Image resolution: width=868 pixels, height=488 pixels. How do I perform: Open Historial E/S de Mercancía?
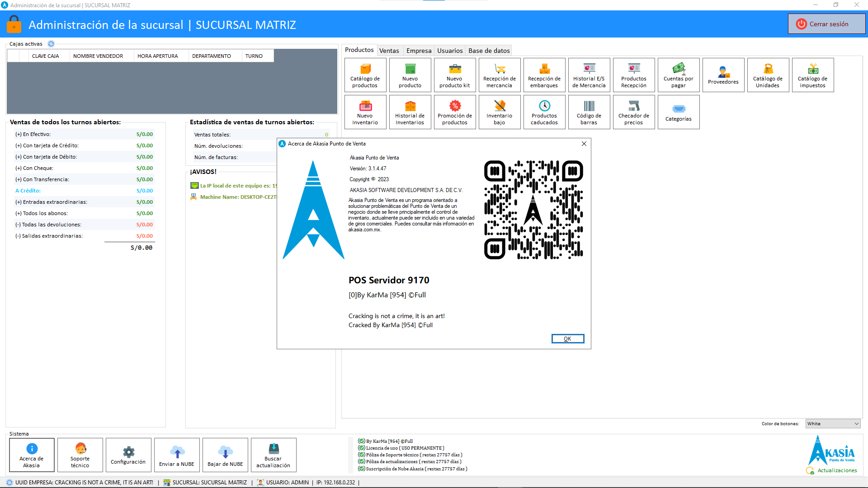click(589, 75)
